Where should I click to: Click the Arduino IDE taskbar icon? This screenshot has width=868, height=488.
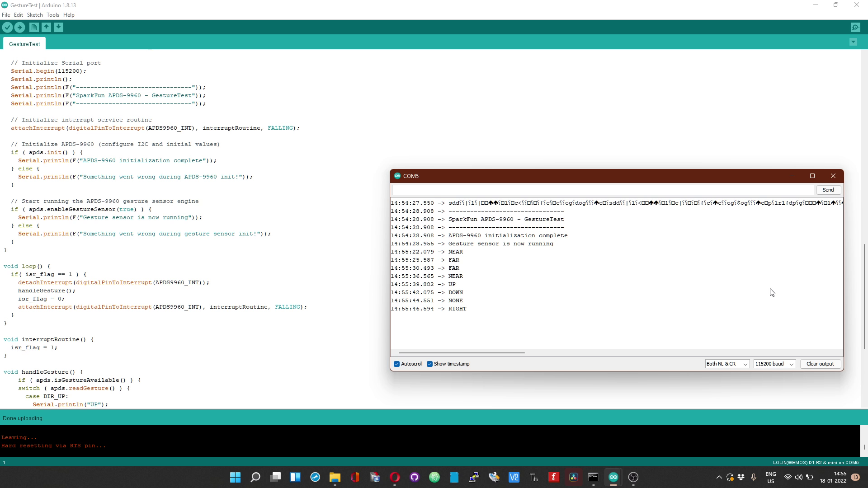(x=613, y=477)
